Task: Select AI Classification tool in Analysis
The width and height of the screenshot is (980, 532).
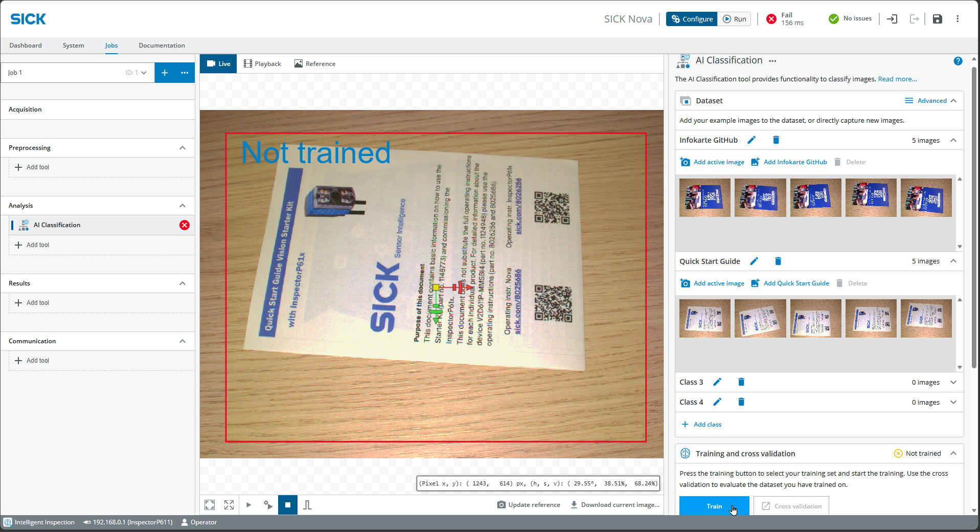Action: point(102,225)
